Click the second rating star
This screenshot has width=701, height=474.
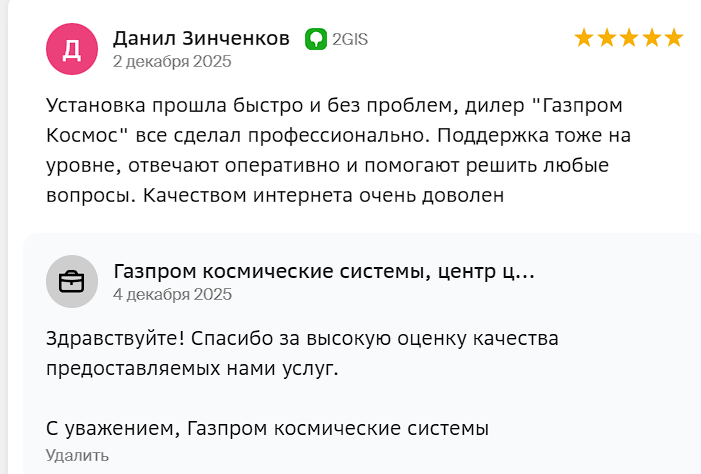click(x=607, y=38)
